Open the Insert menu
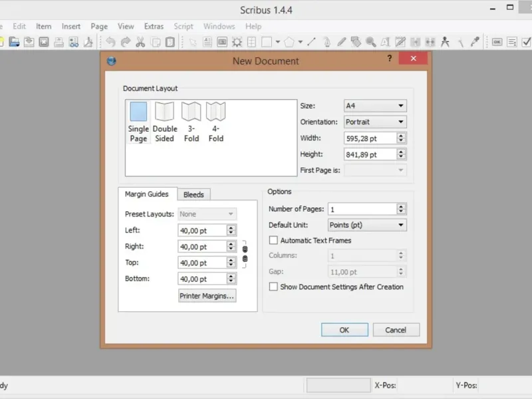Viewport: 532px width, 399px height. coord(71,27)
